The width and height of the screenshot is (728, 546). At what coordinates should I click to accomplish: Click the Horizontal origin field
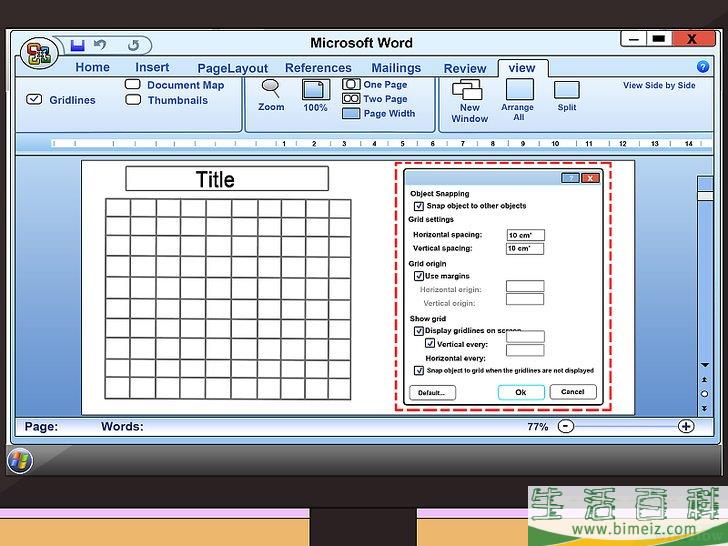(x=525, y=286)
